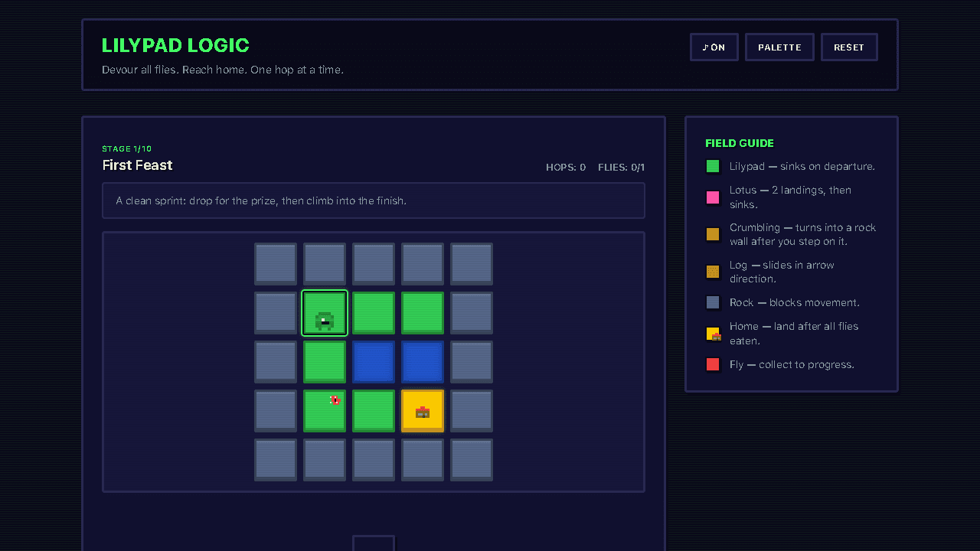Hop to the yellow home tile
980x551 pixels.
(x=423, y=411)
